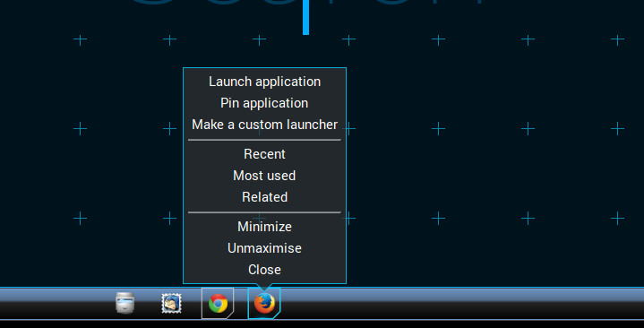Open the gray file drawer icon
The image size is (644, 328).
tap(125, 303)
